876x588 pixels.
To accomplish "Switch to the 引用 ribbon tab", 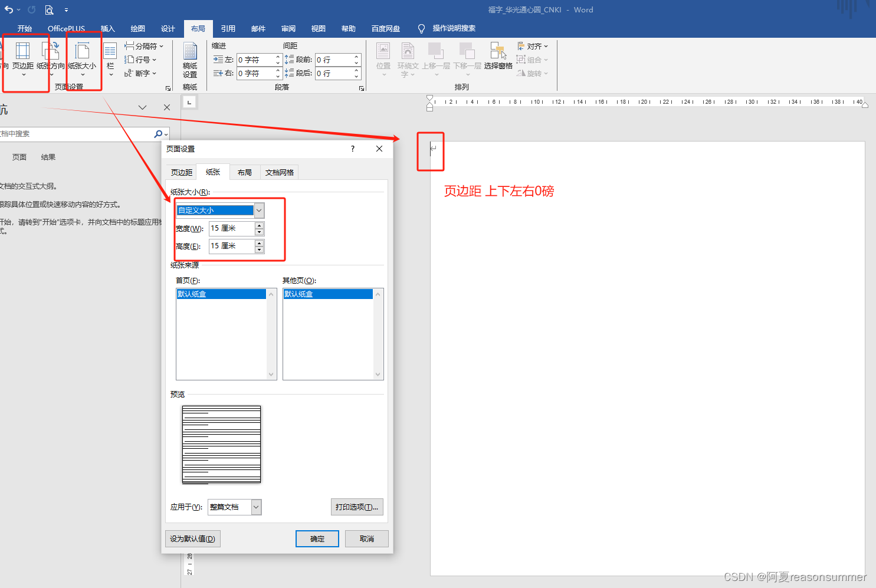I will pyautogui.click(x=228, y=28).
